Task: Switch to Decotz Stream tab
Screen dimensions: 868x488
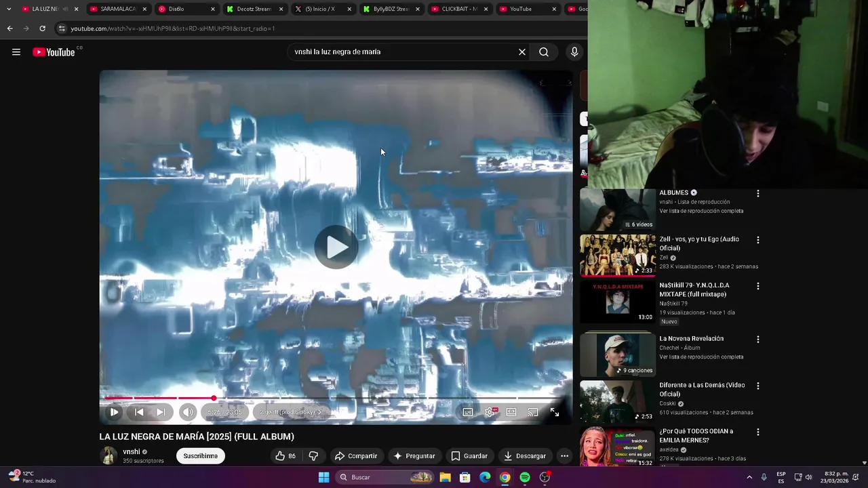Action: pyautogui.click(x=254, y=9)
